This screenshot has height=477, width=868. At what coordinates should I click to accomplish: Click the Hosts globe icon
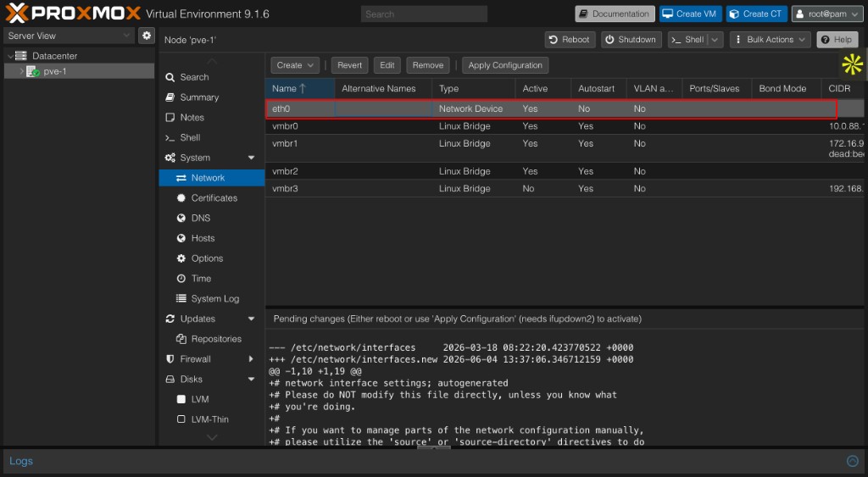click(181, 238)
